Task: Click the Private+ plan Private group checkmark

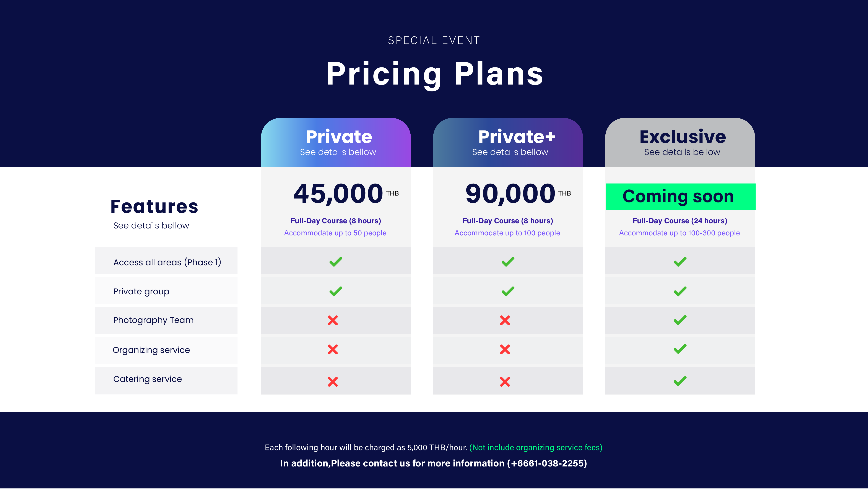Action: coord(508,291)
